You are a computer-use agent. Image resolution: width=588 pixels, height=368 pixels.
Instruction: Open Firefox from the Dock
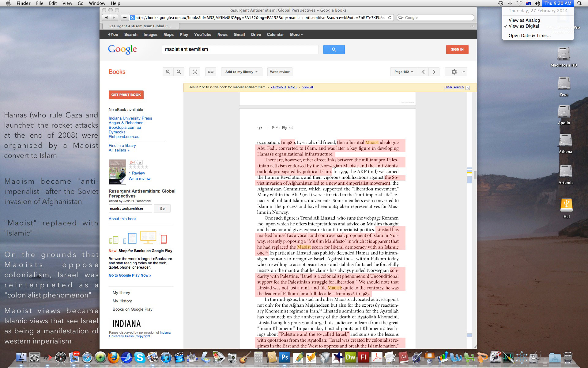(x=113, y=357)
